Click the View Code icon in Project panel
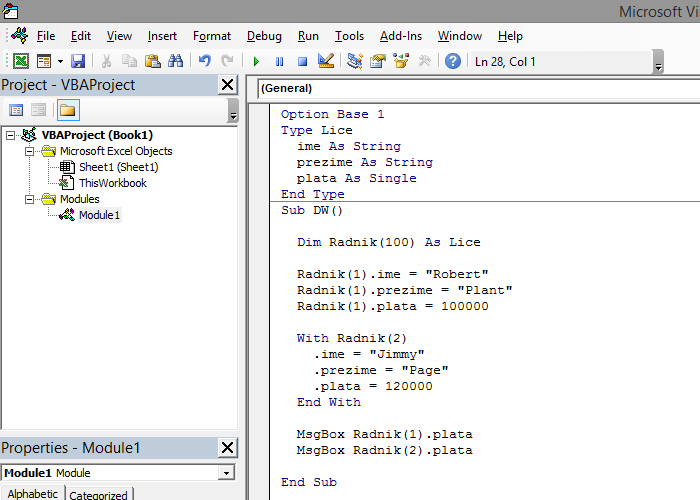700x500 pixels. [x=16, y=110]
